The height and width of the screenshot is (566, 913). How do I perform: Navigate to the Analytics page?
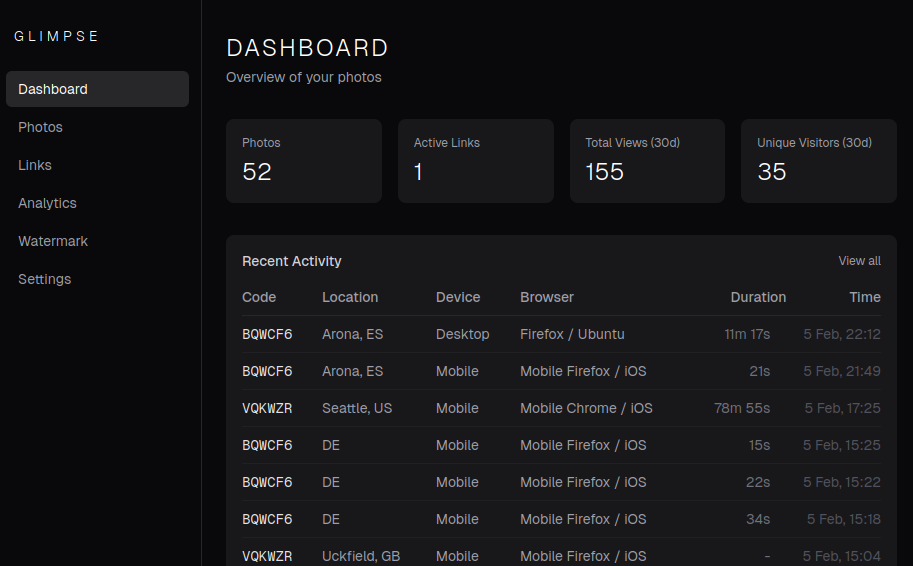47,203
